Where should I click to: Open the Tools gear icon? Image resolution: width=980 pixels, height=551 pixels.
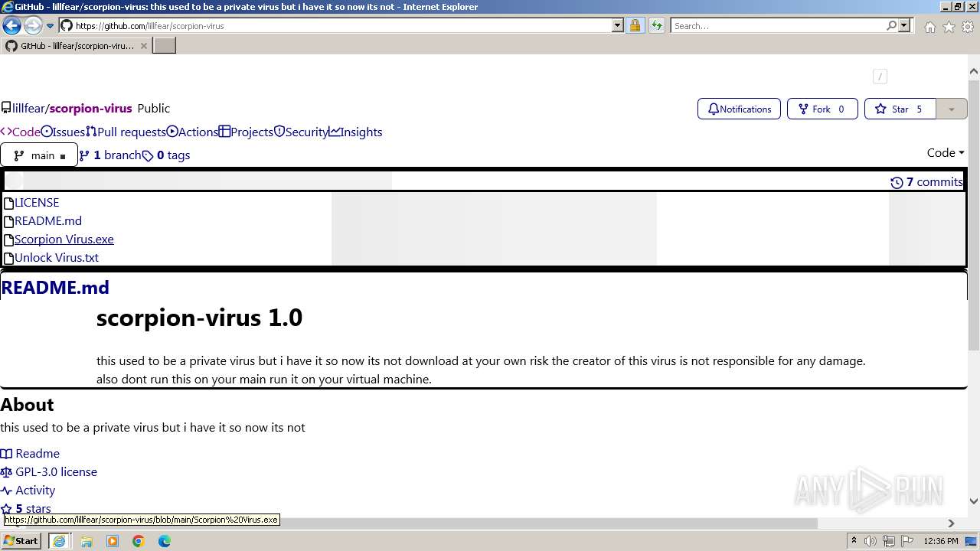pos(968,27)
